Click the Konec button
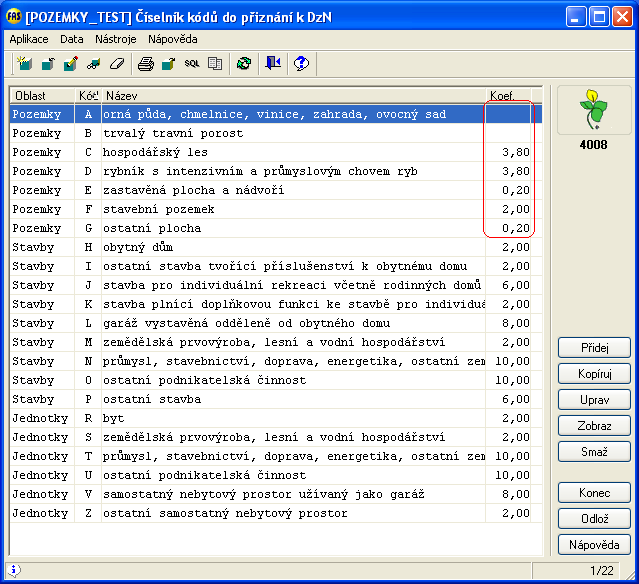This screenshot has width=639, height=584. [x=594, y=493]
